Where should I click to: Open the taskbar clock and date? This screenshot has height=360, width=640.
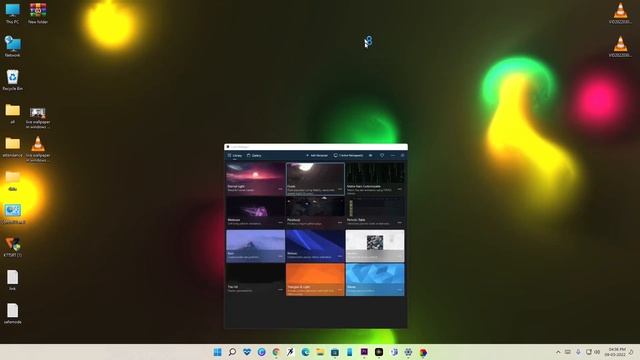[615, 352]
